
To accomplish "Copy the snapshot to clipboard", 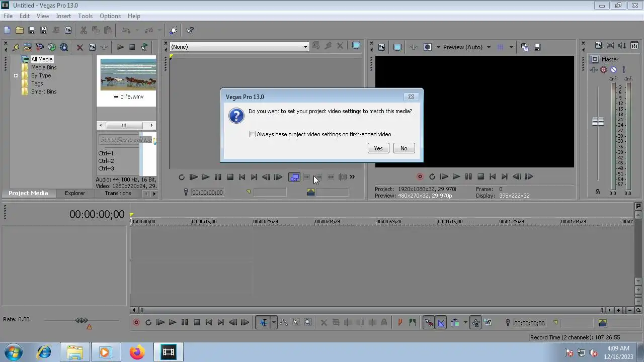I will point(525,47).
